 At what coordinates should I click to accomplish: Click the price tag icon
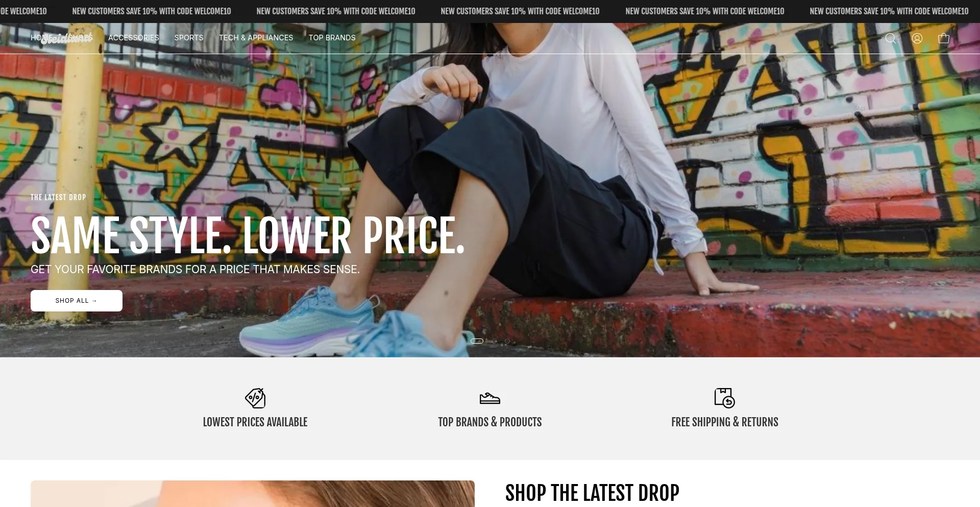pyautogui.click(x=255, y=398)
